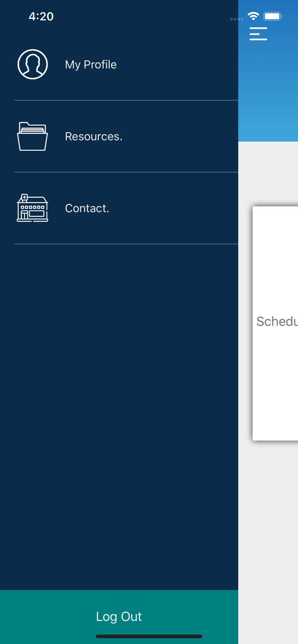
Task: Tap the 4:20 clock in status bar
Action: tap(41, 16)
